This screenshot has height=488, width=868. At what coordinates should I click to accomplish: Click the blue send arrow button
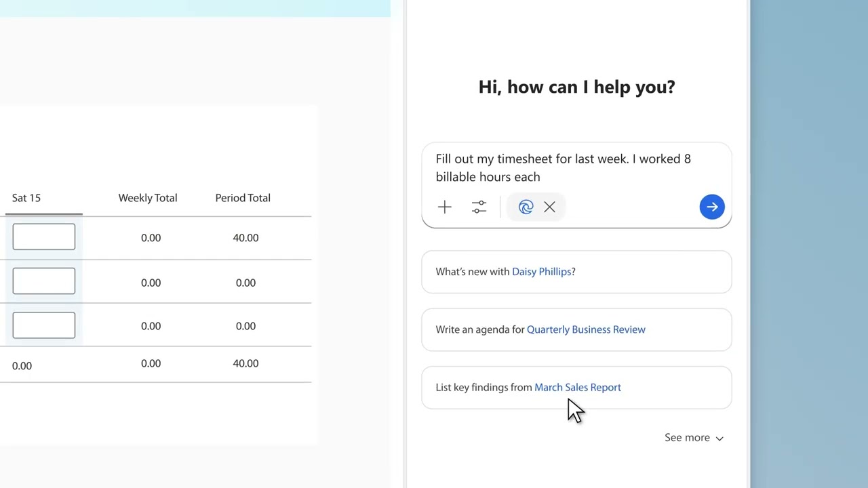(x=712, y=207)
